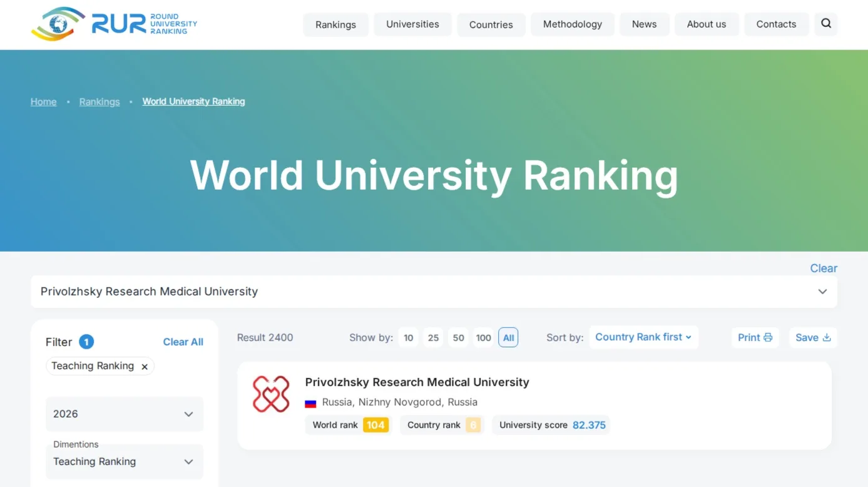This screenshot has width=868, height=487.
Task: Go to the Methodology page
Action: (573, 24)
